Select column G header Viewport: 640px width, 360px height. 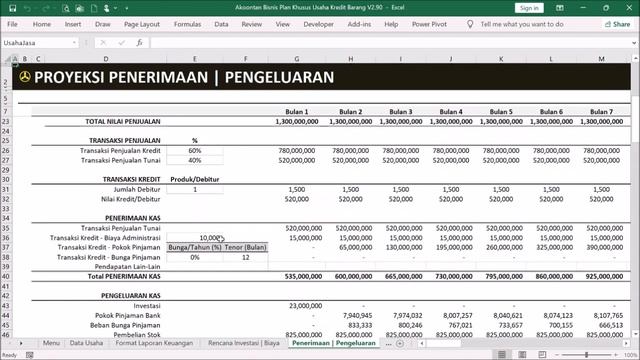tap(297, 59)
